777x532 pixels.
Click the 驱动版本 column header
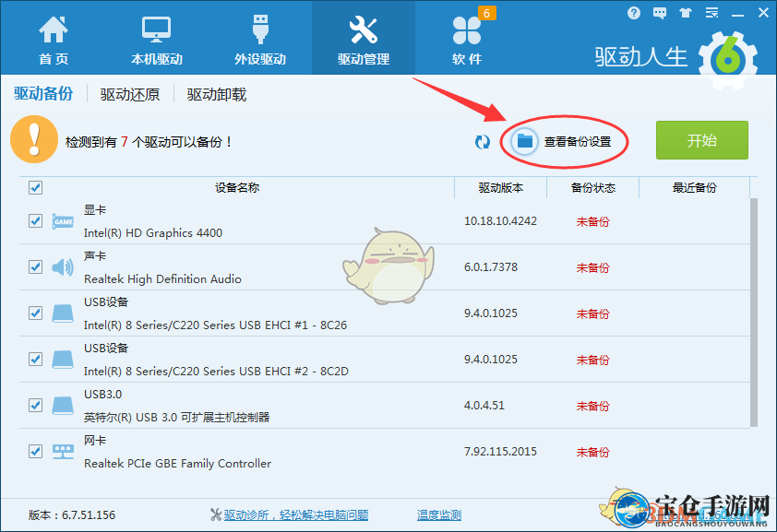[x=500, y=187]
